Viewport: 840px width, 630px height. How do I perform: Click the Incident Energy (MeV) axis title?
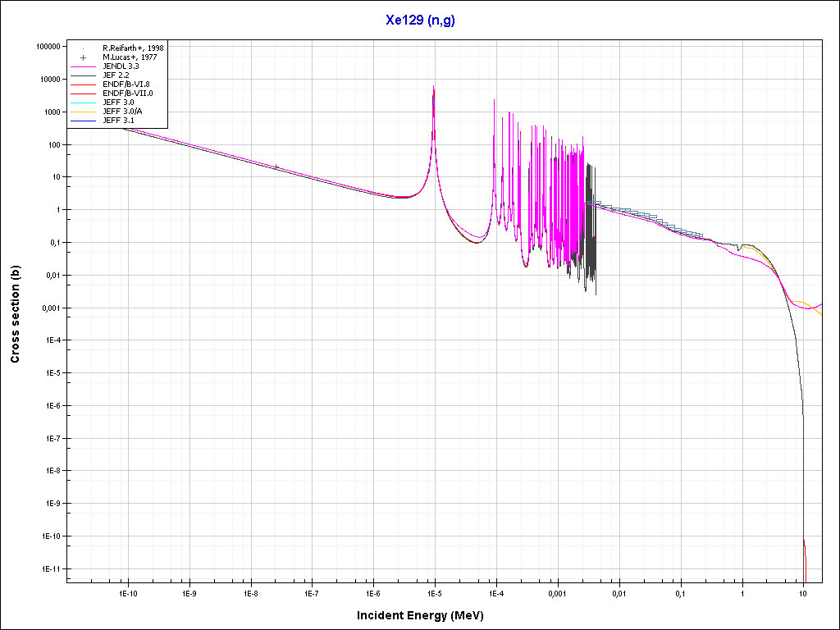point(426,614)
